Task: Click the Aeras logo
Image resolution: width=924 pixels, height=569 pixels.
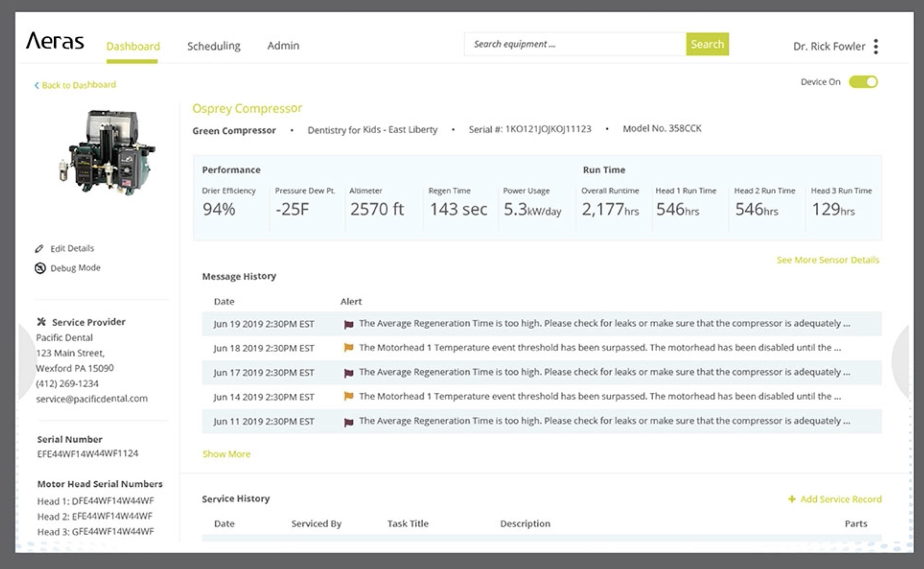Action: [x=55, y=41]
